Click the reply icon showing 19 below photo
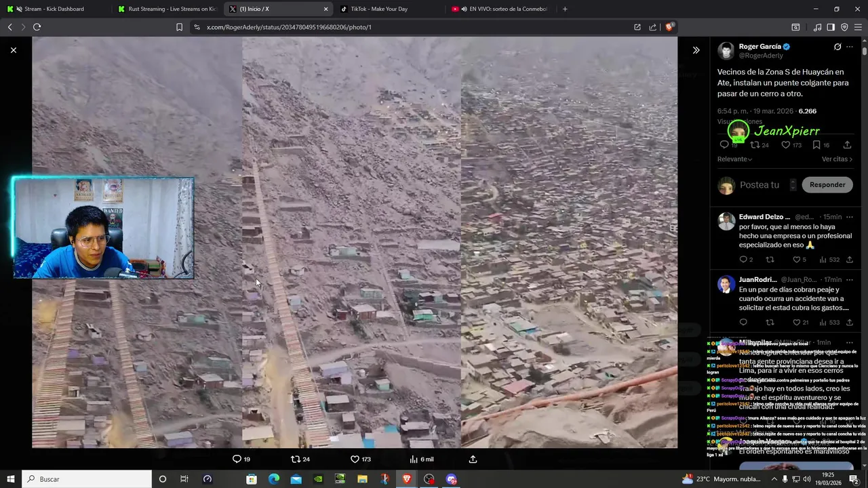Viewport: 868px width, 488px height. pos(237,459)
